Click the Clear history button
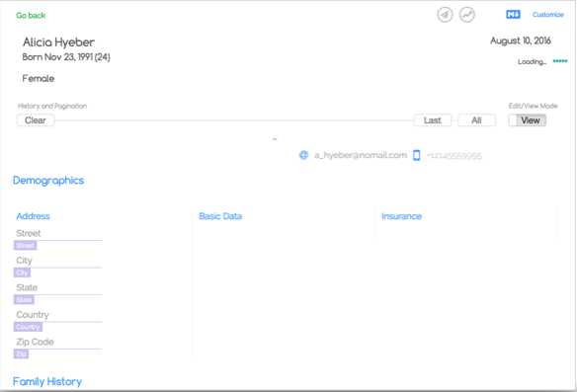This screenshot has width=577, height=392. [x=36, y=120]
